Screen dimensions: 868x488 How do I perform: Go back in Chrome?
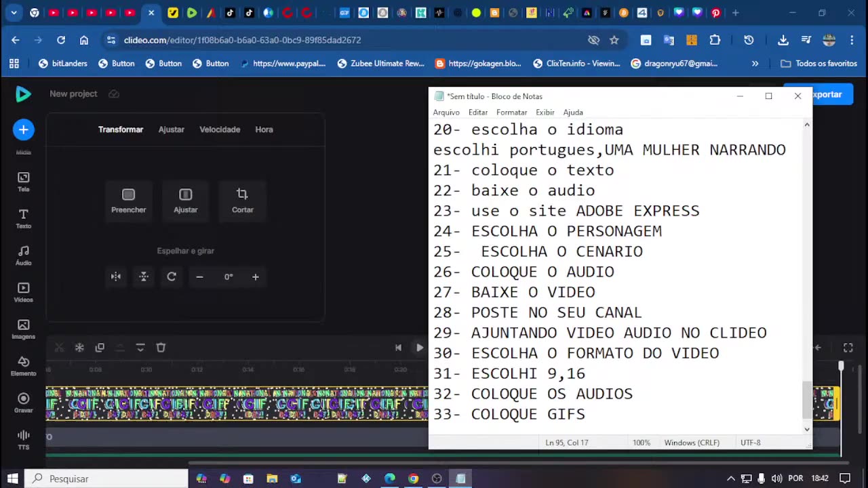point(16,40)
